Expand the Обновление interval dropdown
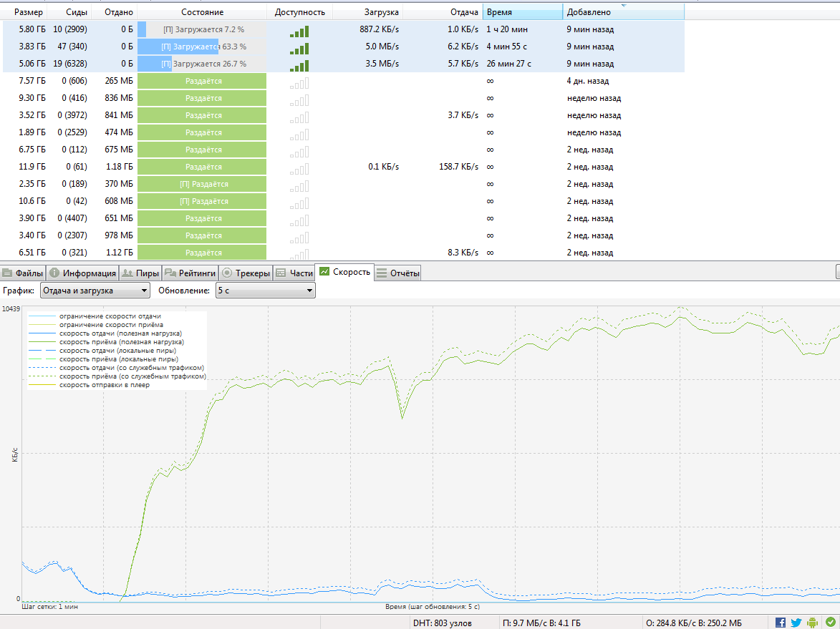This screenshot has height=629, width=840. pos(265,291)
